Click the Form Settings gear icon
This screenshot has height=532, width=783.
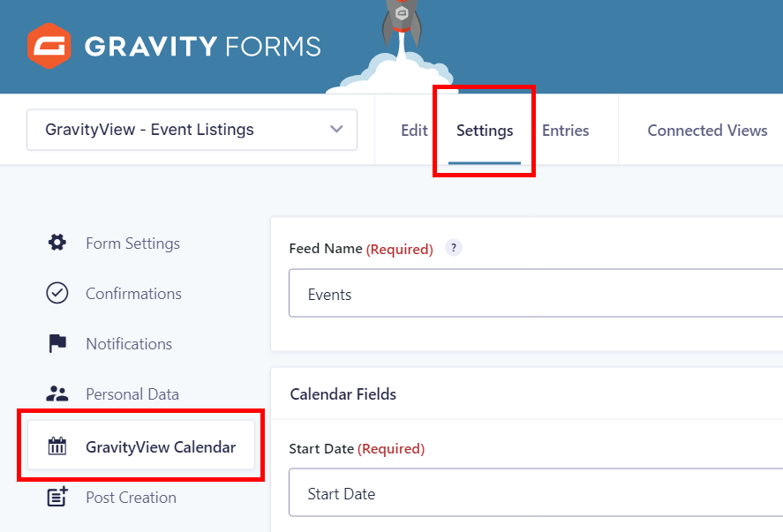coord(57,243)
